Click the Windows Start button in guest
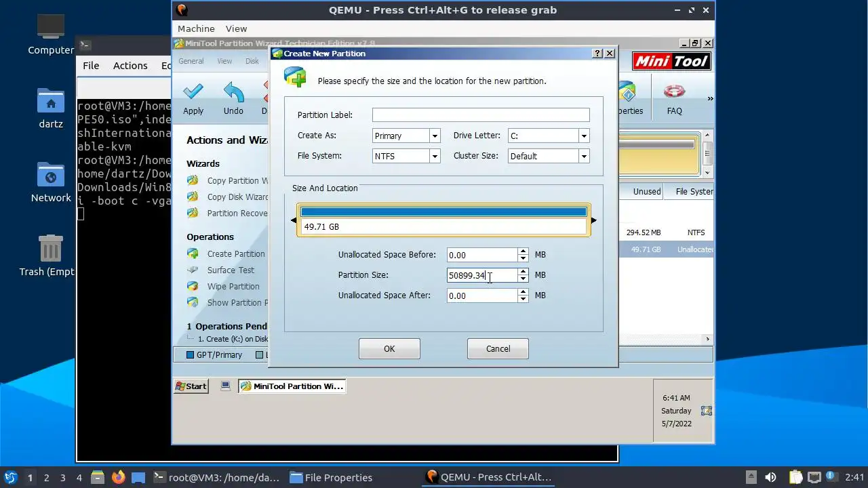This screenshot has width=868, height=488. click(x=191, y=386)
